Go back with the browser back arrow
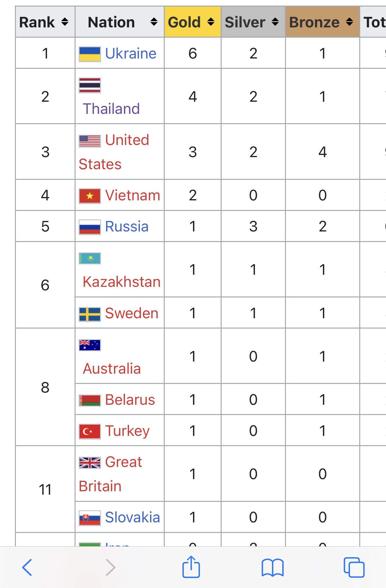Screen dimensions: 386x588 pyautogui.click(x=27, y=567)
